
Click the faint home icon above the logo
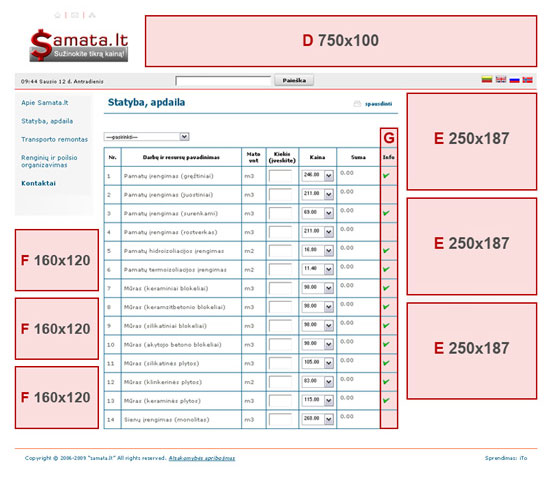point(58,15)
